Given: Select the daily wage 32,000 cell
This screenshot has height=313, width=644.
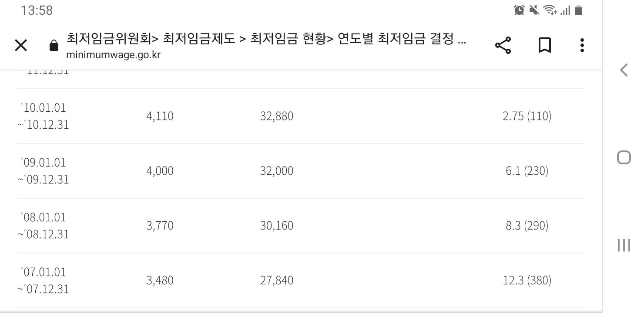Looking at the screenshot, I should tap(277, 171).
